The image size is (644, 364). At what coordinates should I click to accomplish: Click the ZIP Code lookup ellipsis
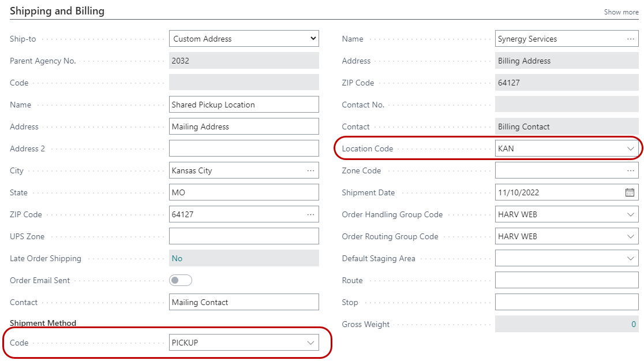click(x=311, y=214)
